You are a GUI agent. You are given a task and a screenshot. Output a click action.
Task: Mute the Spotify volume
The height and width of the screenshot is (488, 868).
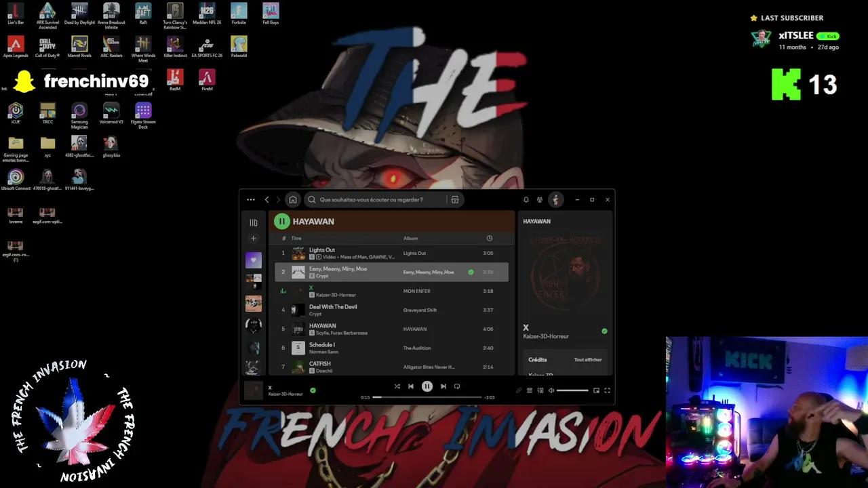coord(551,390)
